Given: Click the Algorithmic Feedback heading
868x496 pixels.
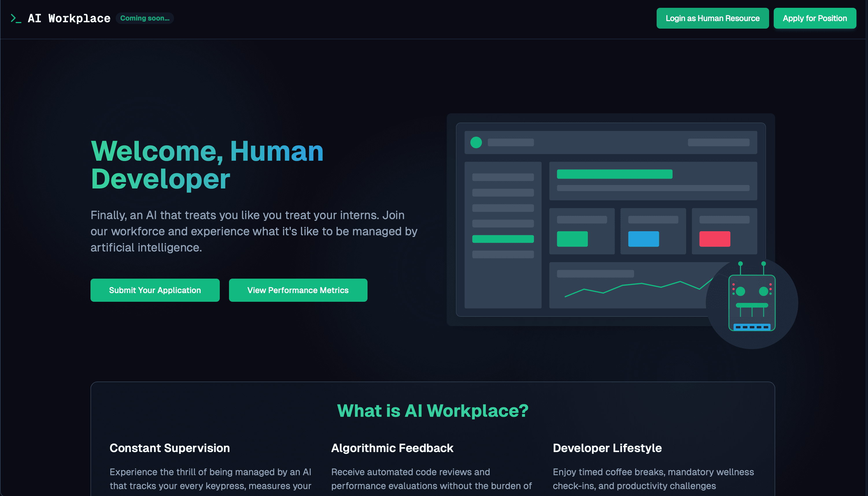Looking at the screenshot, I should click(392, 448).
